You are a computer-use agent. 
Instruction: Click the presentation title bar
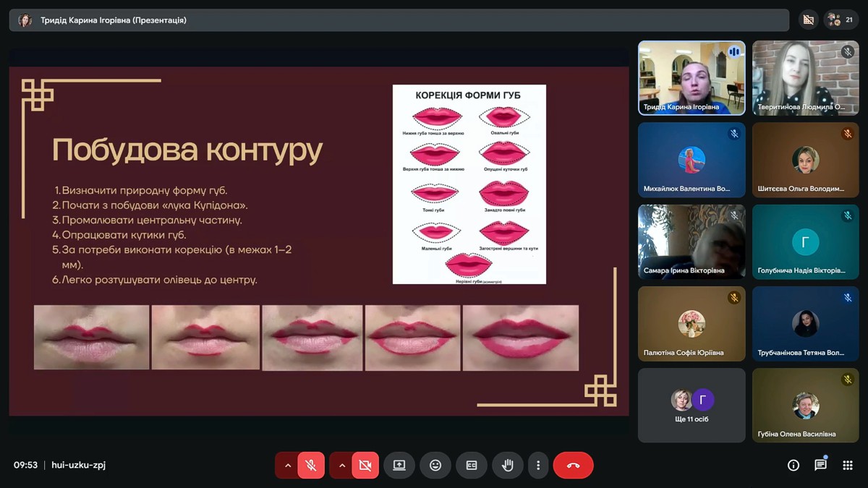click(x=398, y=20)
